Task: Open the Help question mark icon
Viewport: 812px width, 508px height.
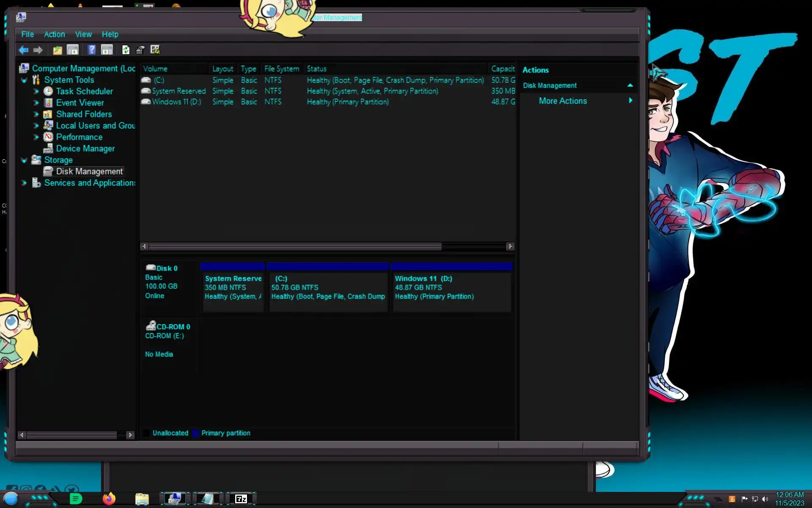Action: click(x=91, y=50)
